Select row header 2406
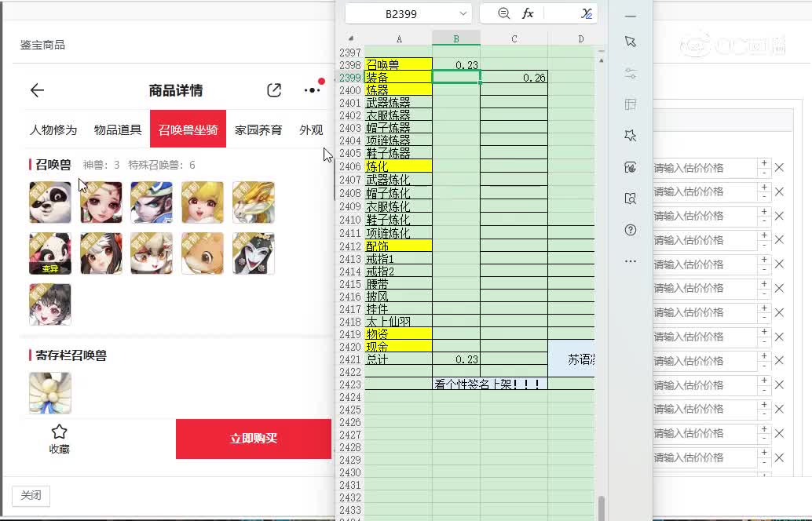 [x=350, y=166]
